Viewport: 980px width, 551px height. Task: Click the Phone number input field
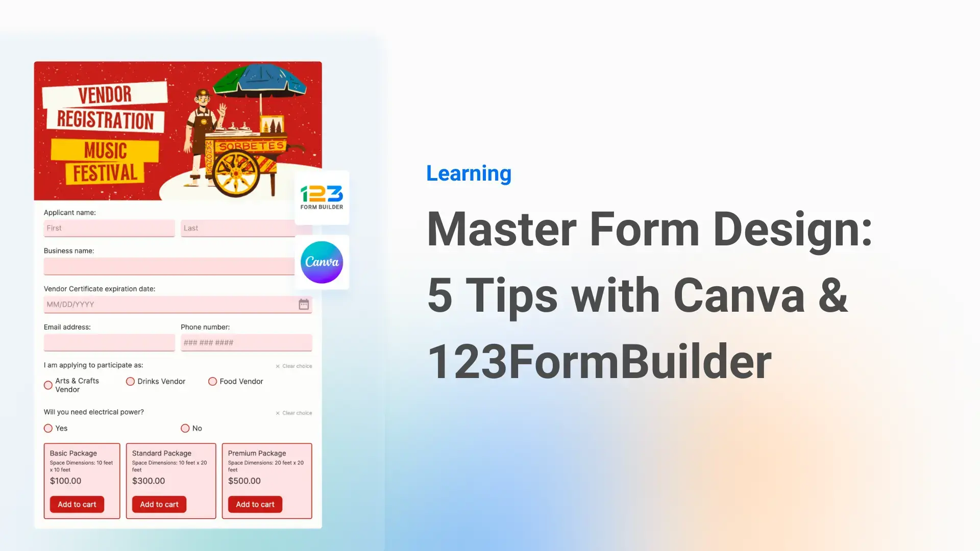click(x=246, y=342)
